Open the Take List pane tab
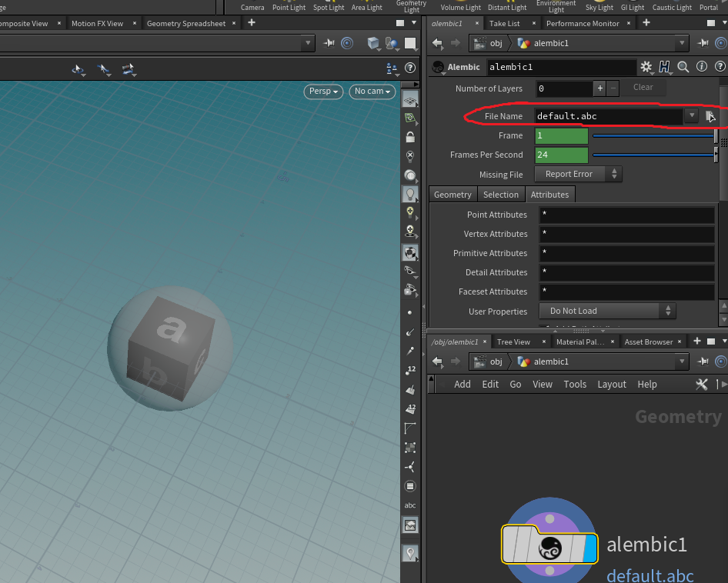The height and width of the screenshot is (583, 728). coord(505,24)
